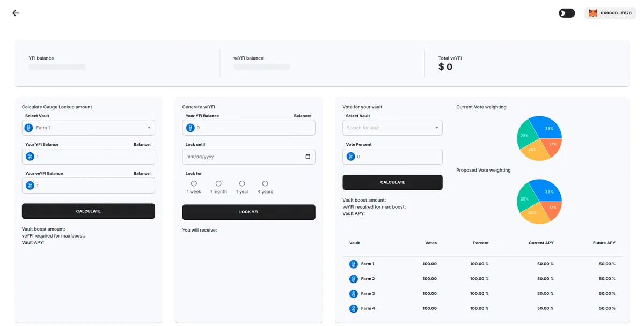Click the token icon in the veYFI Balance field
This screenshot has height=326, width=644.
(30, 186)
